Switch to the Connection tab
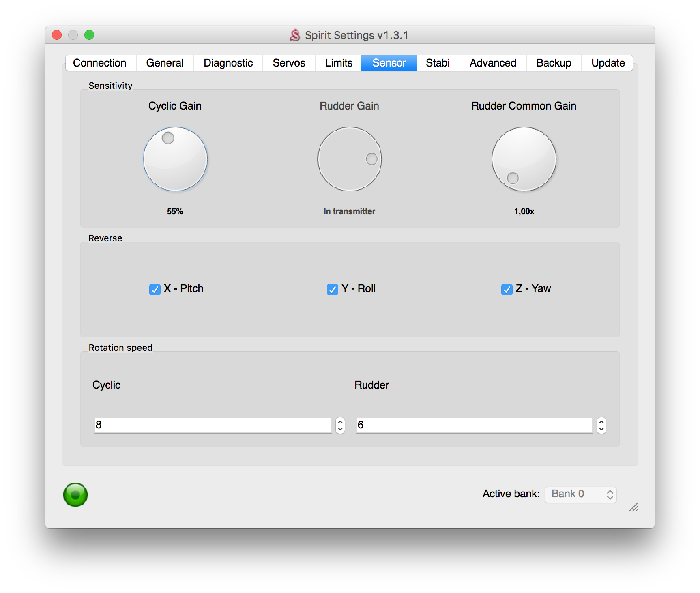 pyautogui.click(x=100, y=63)
